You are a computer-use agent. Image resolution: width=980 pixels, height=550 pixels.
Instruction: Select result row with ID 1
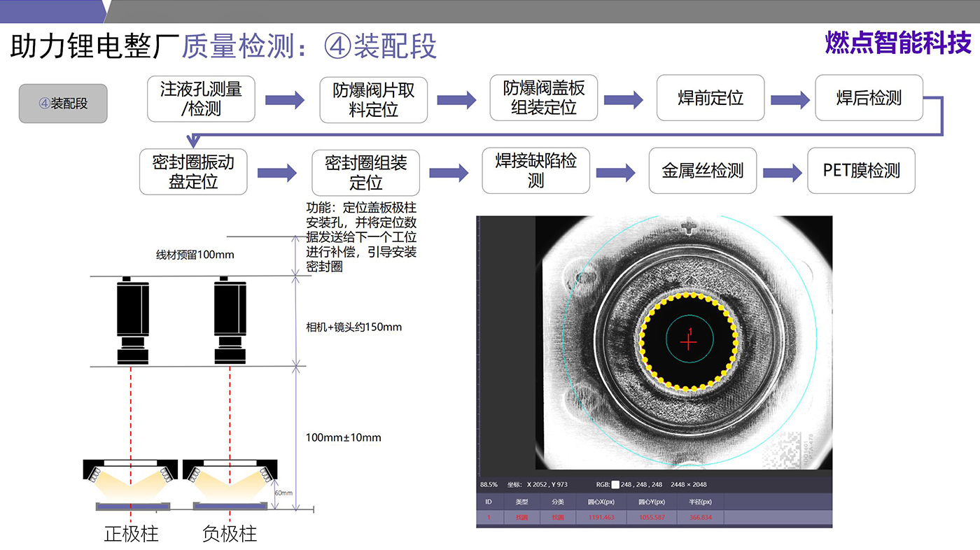[654, 518]
